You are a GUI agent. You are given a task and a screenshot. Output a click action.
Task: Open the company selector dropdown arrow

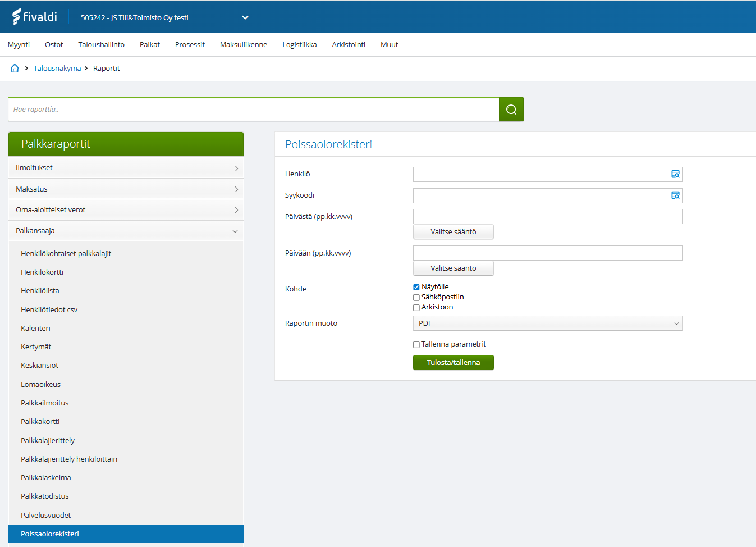coord(245,17)
